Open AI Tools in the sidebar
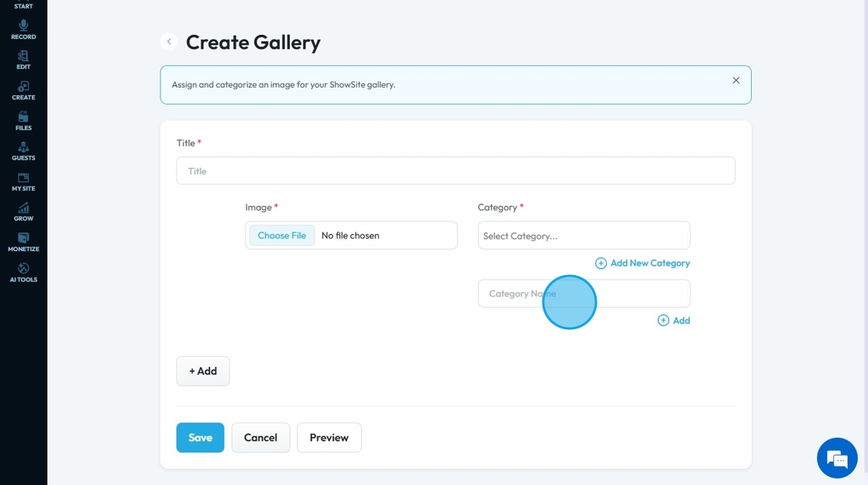 (x=23, y=273)
